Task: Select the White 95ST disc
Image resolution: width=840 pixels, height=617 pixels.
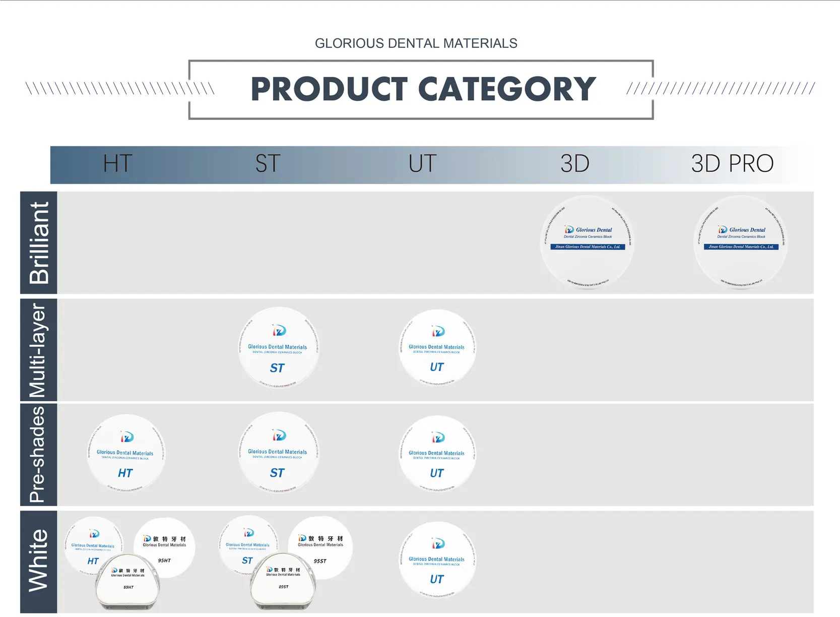Action: coord(320,547)
